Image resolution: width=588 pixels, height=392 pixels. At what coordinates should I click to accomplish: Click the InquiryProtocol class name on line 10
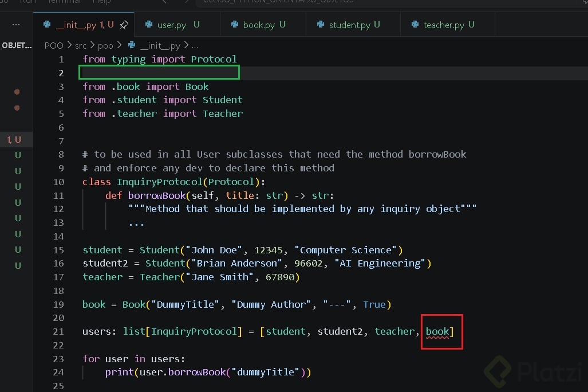click(x=159, y=182)
